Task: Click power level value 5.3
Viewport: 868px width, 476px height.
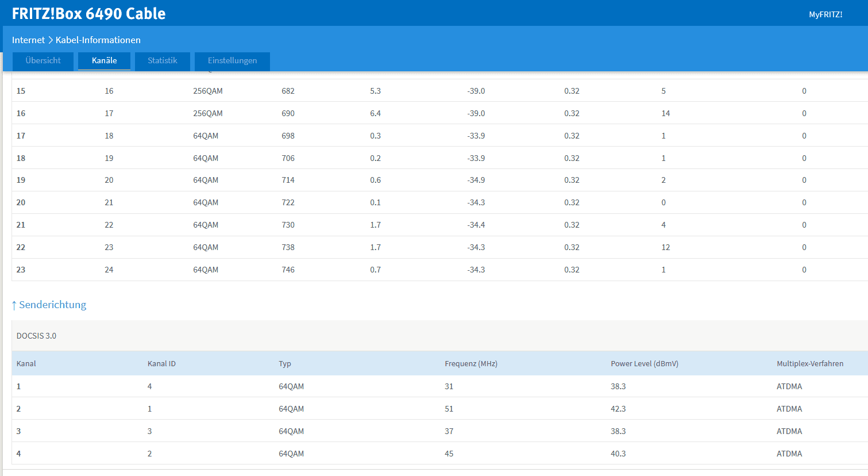Action: (x=375, y=91)
